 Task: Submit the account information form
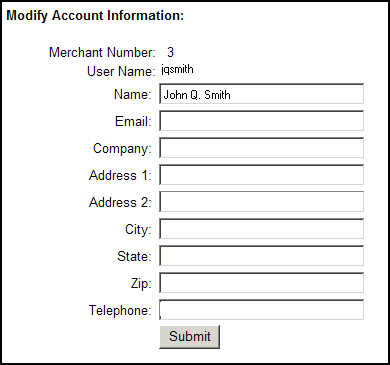coord(189,337)
